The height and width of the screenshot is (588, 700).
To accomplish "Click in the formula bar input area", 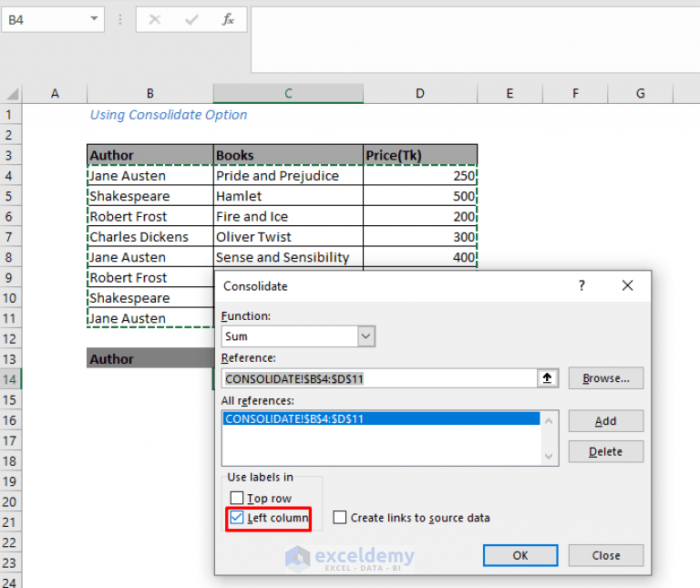I will coord(475,39).
